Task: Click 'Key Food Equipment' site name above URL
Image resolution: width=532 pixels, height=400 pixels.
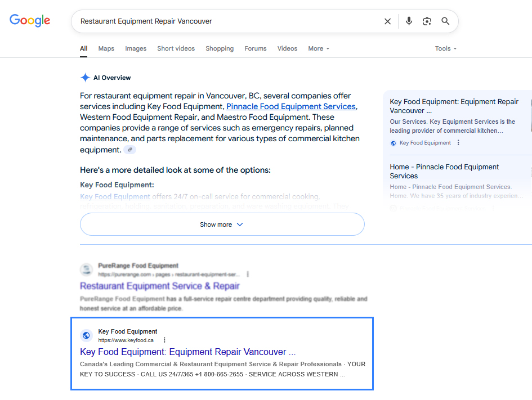Action: (x=128, y=331)
